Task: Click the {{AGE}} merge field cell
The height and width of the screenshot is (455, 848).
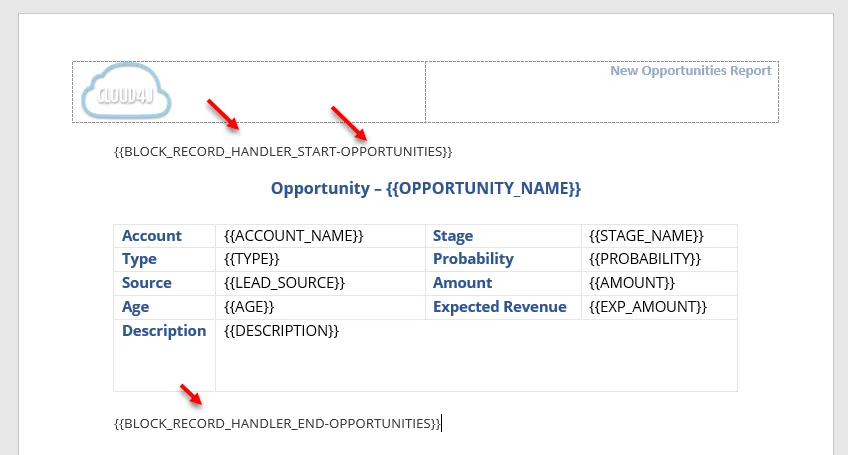Action: pyautogui.click(x=320, y=307)
